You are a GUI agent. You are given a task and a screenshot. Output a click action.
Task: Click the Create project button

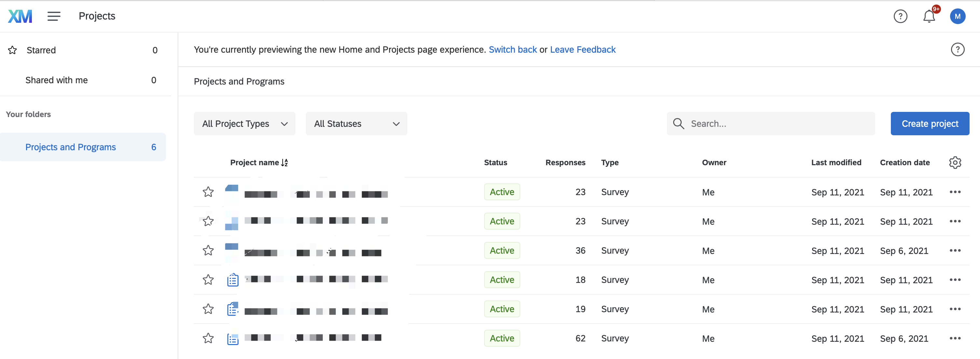click(x=929, y=124)
